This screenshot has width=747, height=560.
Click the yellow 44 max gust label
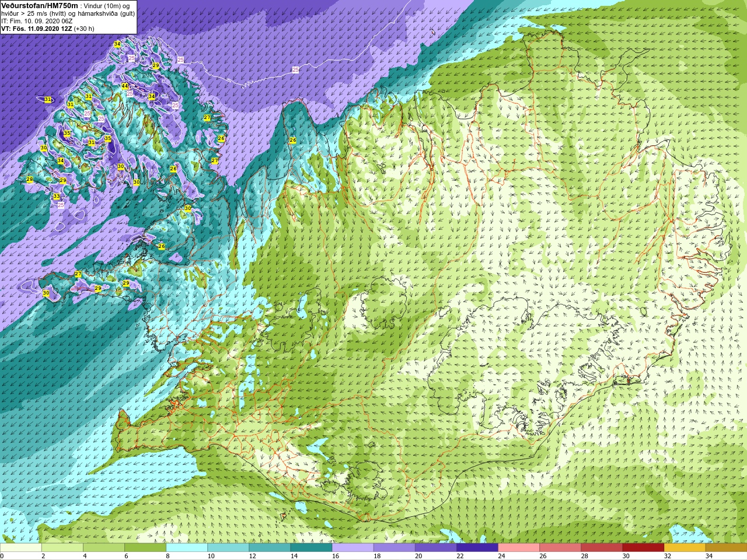(125, 86)
